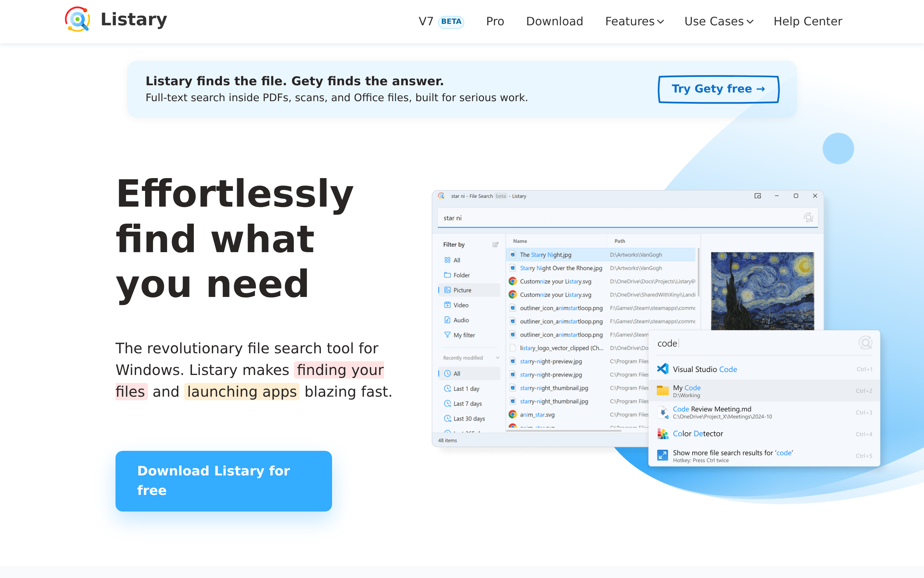Select the Audio filter
The height and width of the screenshot is (578, 924).
(469, 320)
